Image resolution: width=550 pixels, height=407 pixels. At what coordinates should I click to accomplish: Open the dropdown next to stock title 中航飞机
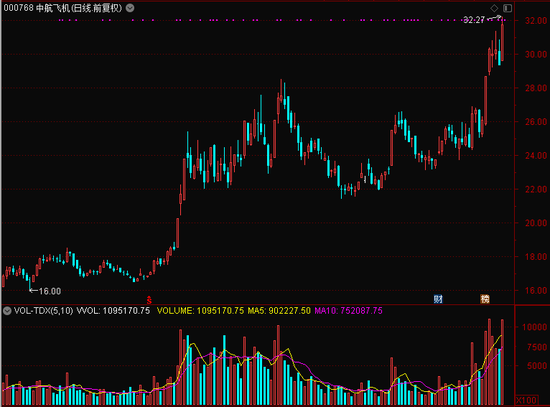click(x=130, y=8)
